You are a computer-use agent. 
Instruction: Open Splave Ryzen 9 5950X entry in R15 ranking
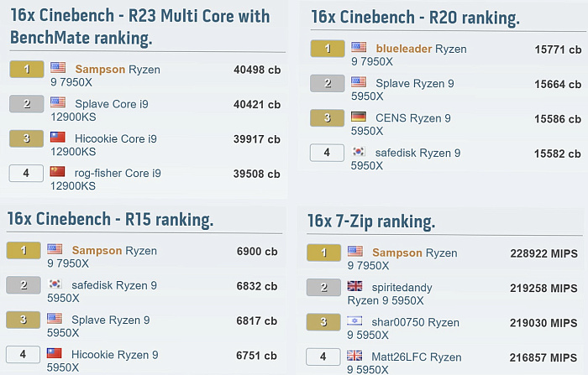98,326
